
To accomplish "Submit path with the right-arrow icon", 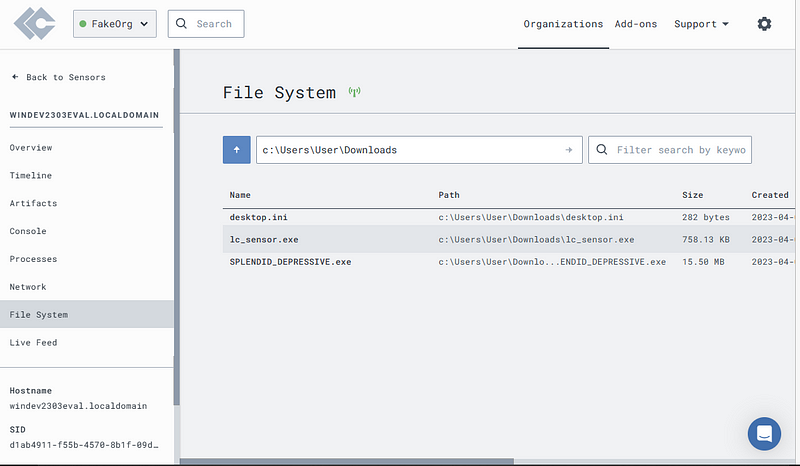I will pos(569,150).
